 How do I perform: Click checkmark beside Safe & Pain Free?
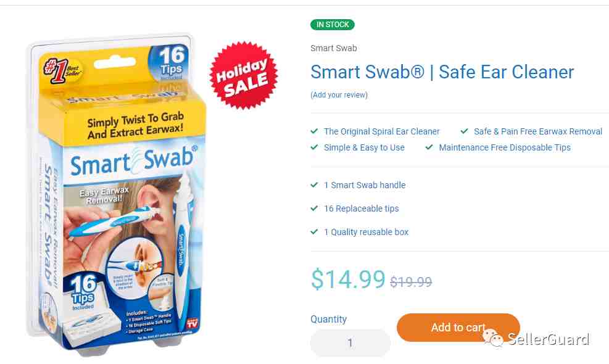pos(464,131)
